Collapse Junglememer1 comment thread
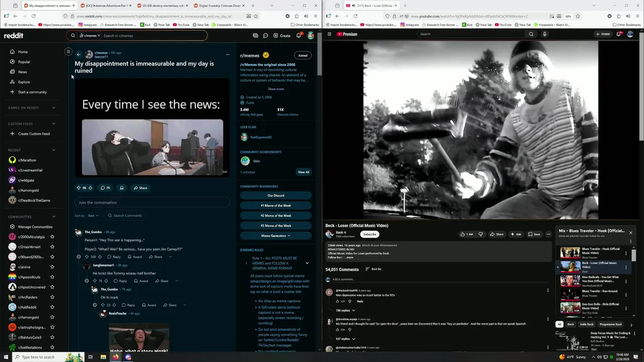Screen dimensions: 644x362 [x=87, y=281]
